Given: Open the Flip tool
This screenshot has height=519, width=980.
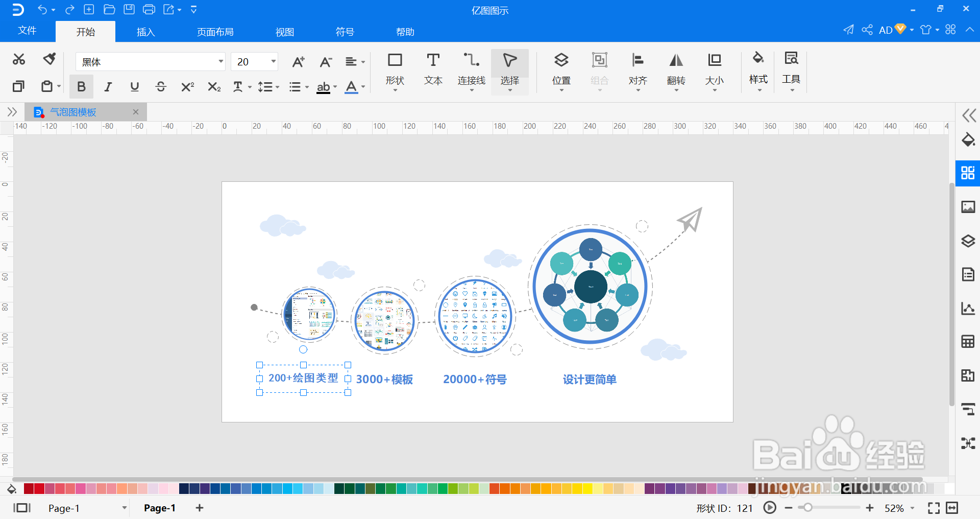Looking at the screenshot, I should coord(676,70).
